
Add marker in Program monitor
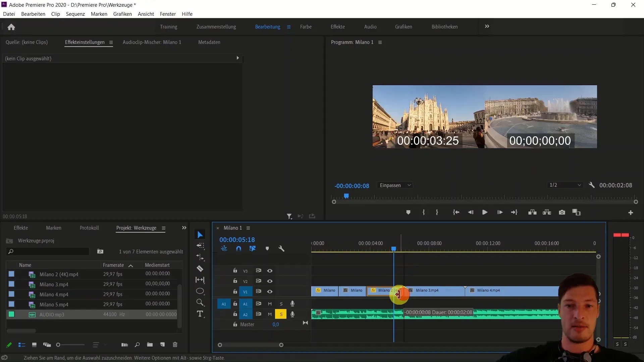click(x=408, y=213)
